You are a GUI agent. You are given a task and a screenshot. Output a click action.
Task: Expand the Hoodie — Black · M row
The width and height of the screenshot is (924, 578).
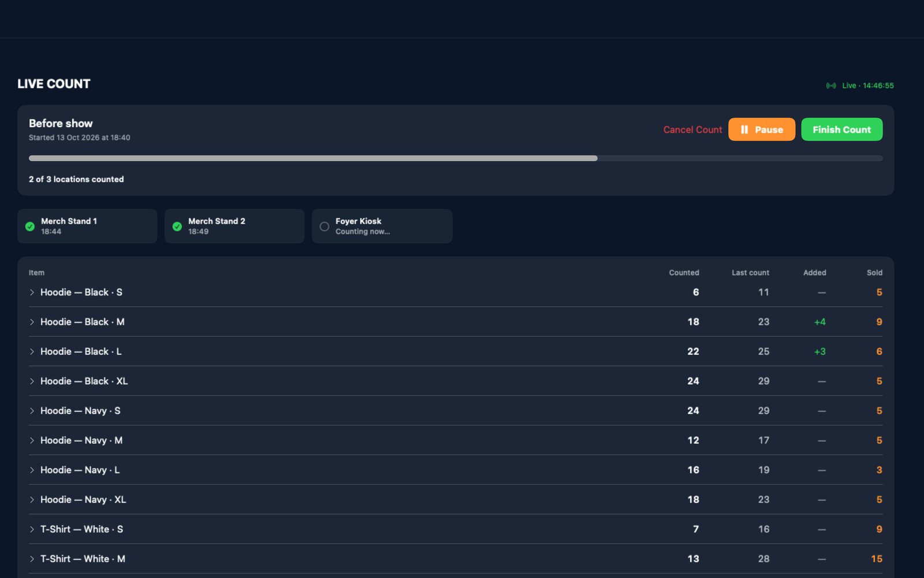[32, 322]
